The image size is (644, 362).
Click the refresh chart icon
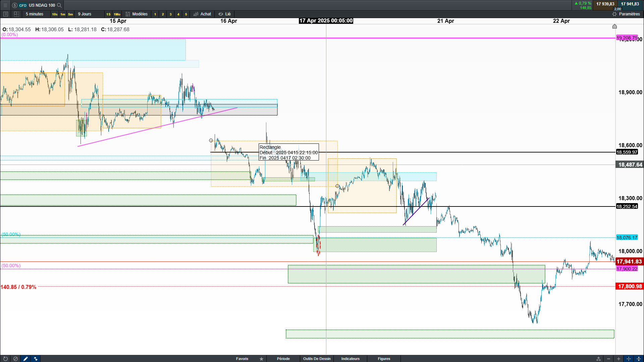pyautogui.click(x=5, y=359)
